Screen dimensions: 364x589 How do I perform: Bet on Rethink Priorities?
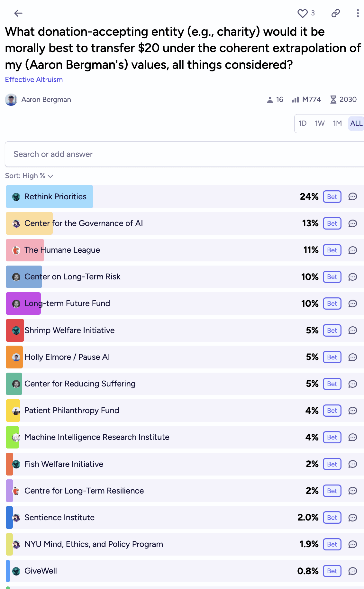(332, 197)
